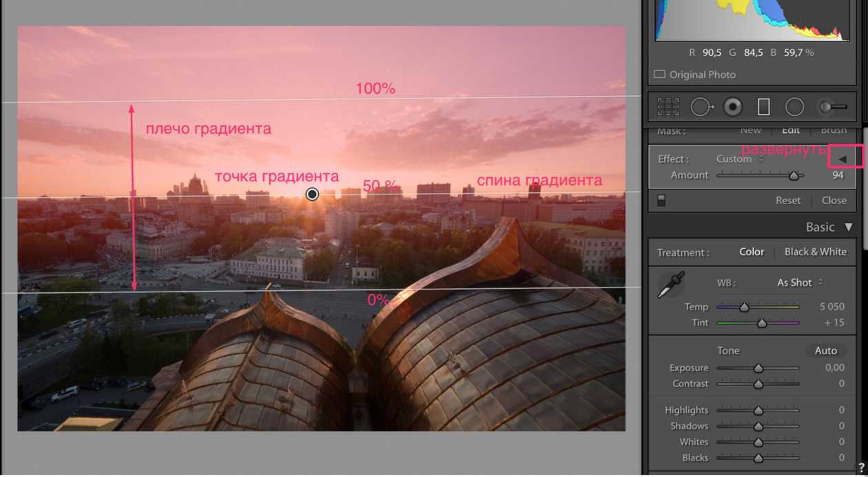The width and height of the screenshot is (868, 477).
Task: Choose the Red Eye Correction tool
Action: tap(732, 107)
